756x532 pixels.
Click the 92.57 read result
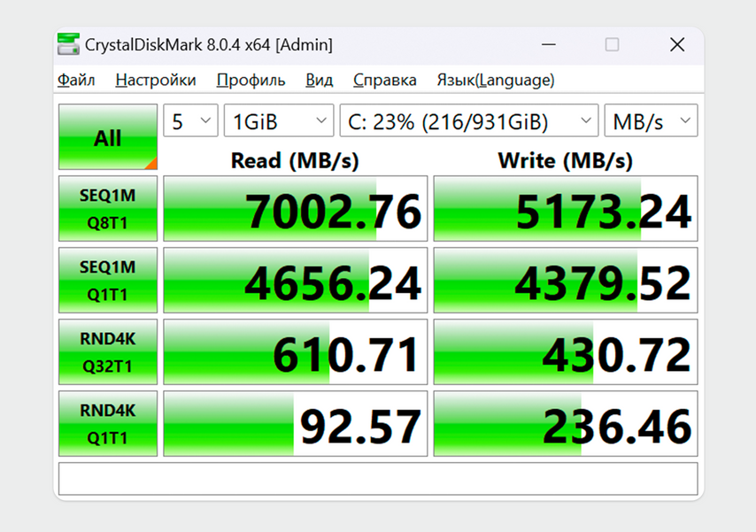(x=296, y=423)
